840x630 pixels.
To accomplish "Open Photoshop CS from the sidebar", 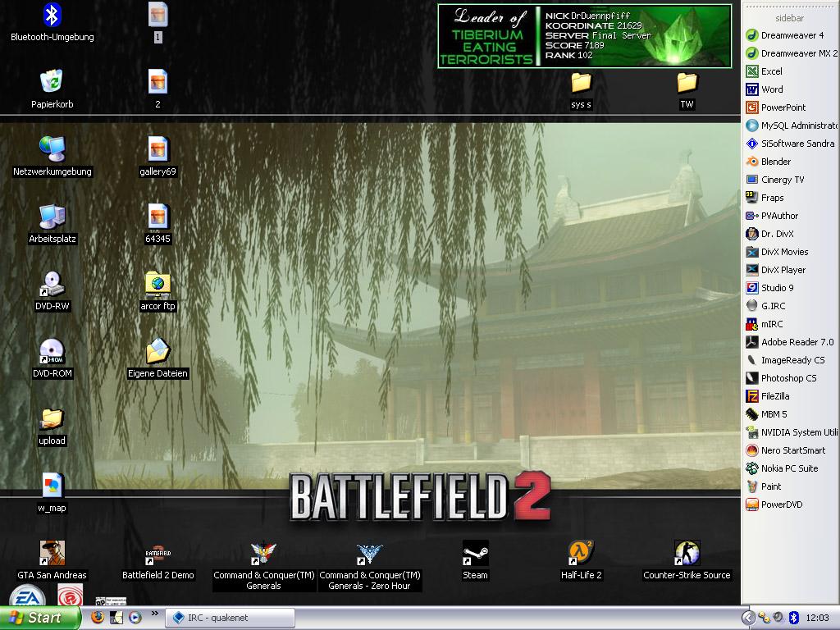I will tap(787, 378).
